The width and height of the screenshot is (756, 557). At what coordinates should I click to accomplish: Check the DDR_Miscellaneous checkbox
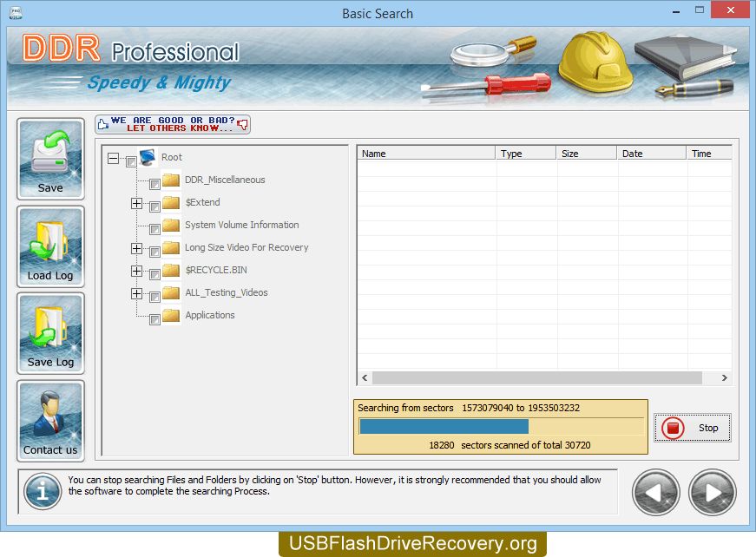(154, 184)
